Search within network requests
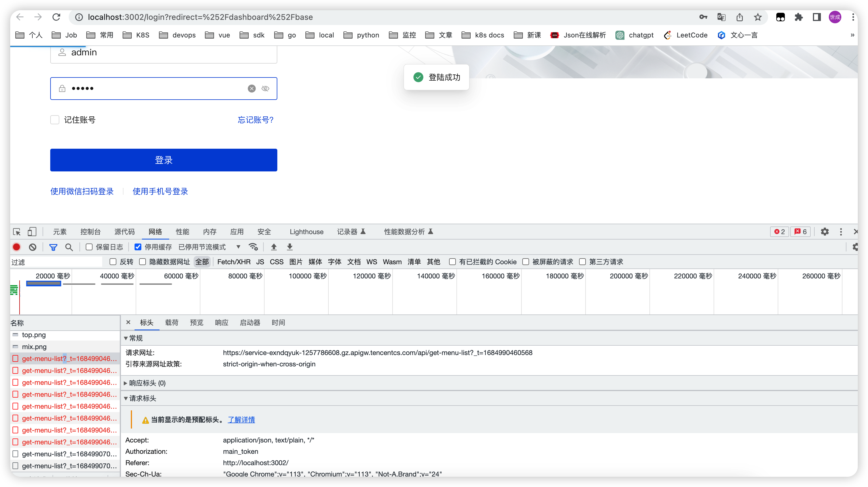 pos(69,247)
